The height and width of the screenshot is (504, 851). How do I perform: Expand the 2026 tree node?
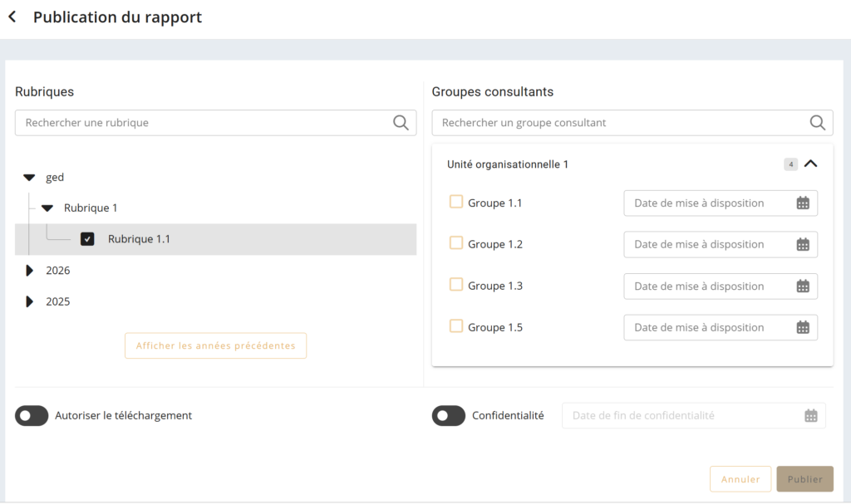coord(30,271)
